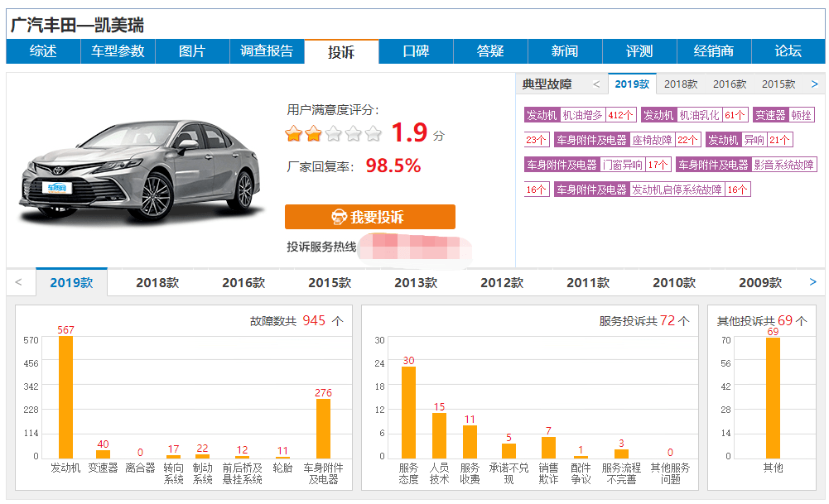Click the 发动机 bar showing 567
Viewport: 829px width, 504px height.
pos(65,397)
